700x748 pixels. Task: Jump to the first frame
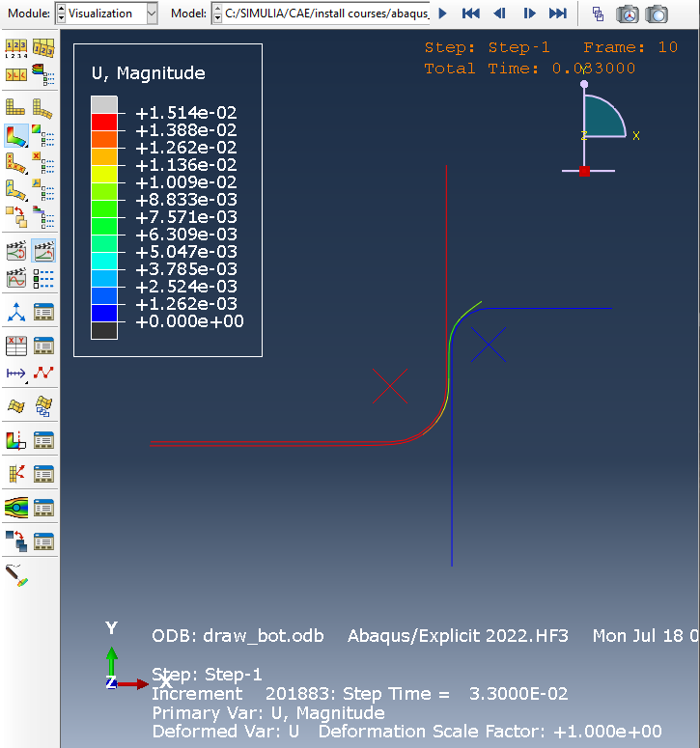[470, 14]
